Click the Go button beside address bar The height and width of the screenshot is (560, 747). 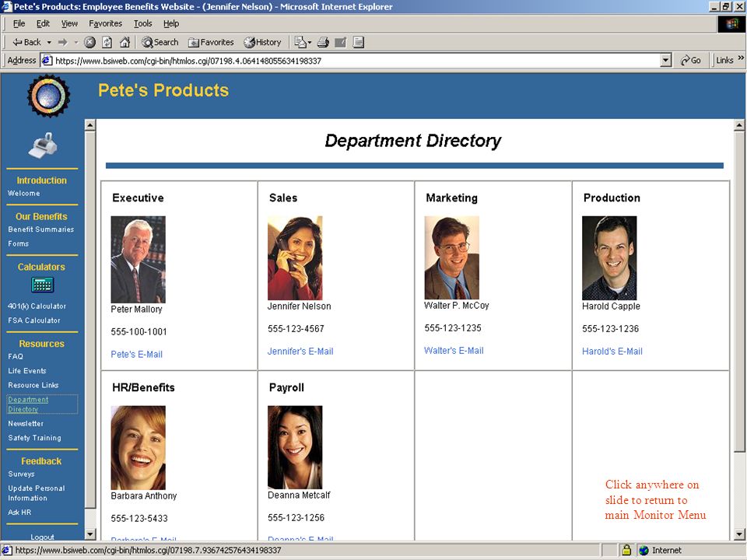click(690, 61)
